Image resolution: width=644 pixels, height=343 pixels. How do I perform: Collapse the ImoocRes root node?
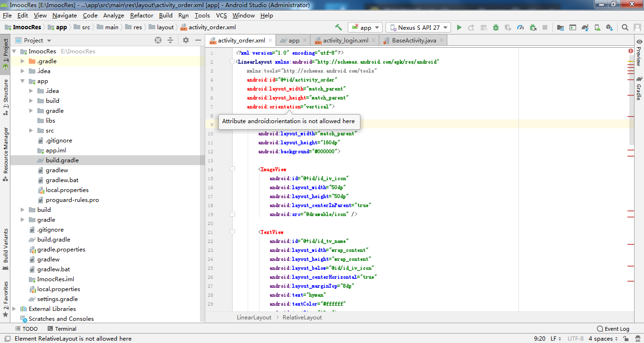14,51
